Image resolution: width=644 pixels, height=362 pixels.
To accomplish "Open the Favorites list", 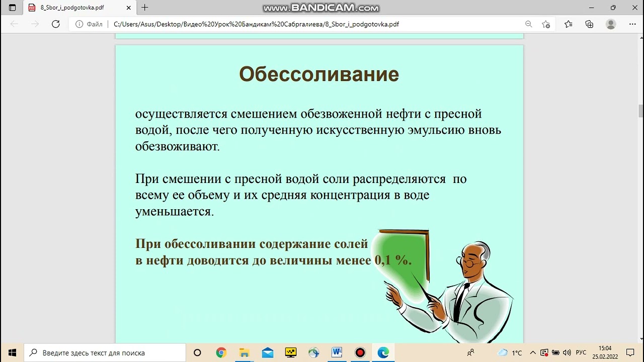I will [568, 24].
